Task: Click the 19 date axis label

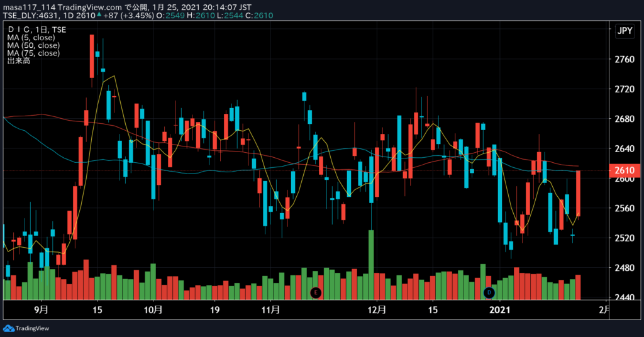Action: click(x=215, y=309)
